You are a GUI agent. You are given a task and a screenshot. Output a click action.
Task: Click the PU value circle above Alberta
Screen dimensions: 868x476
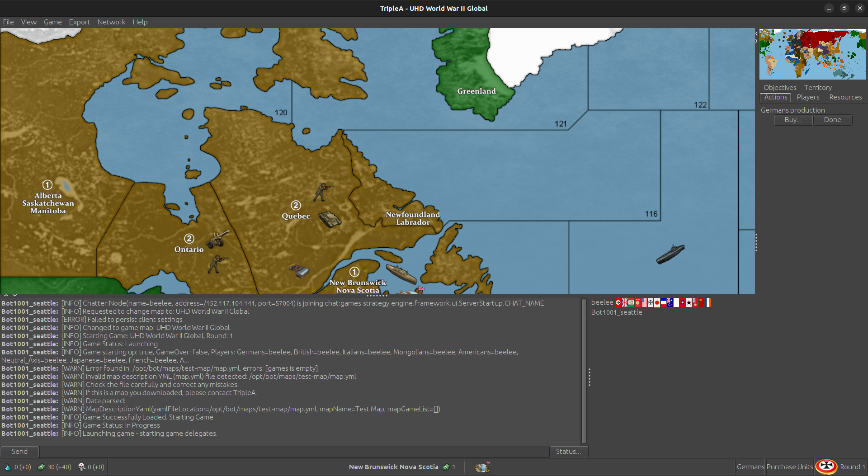tap(47, 185)
